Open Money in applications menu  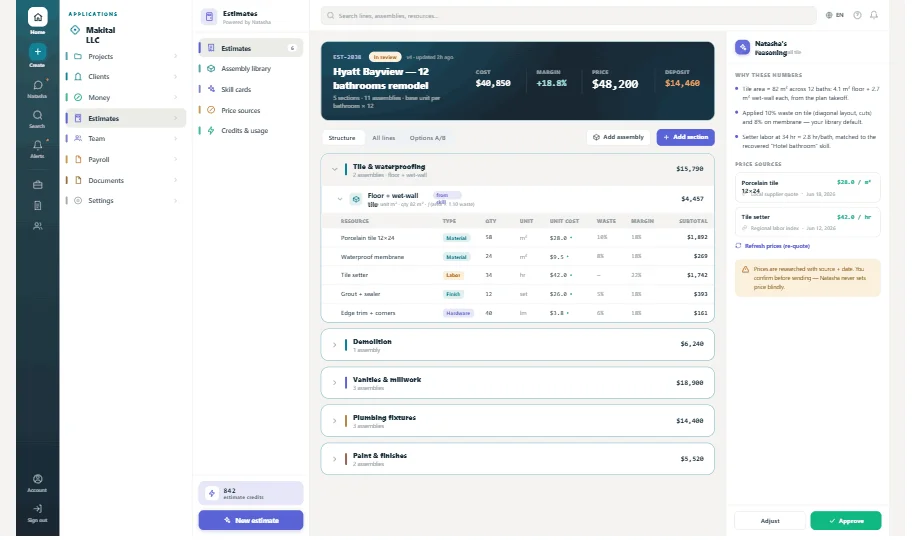point(126,97)
